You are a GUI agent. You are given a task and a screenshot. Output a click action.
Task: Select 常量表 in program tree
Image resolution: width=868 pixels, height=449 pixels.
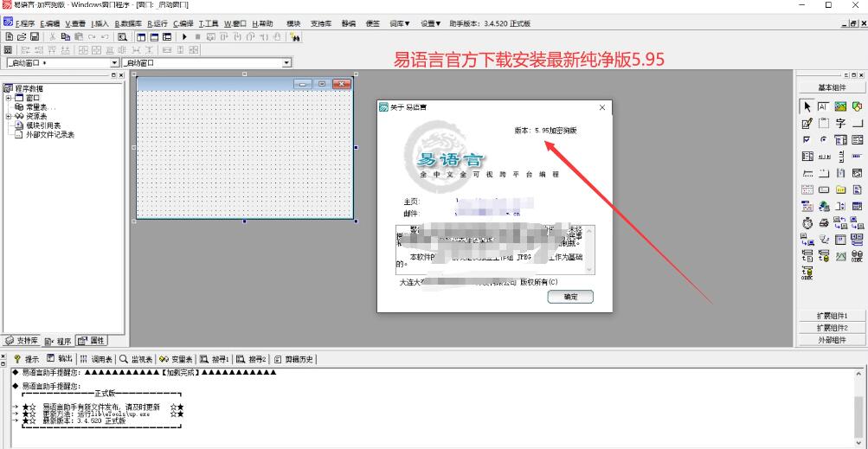41,107
